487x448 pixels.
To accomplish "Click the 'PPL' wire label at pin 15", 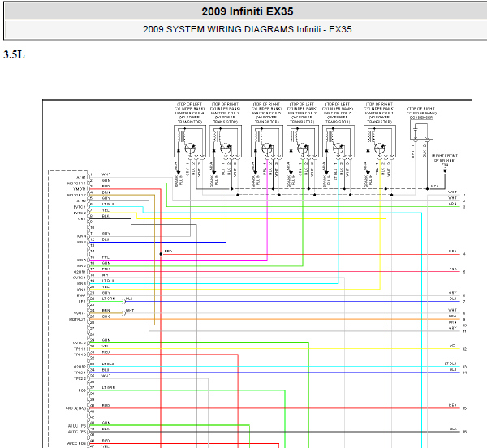I will pos(106,257).
